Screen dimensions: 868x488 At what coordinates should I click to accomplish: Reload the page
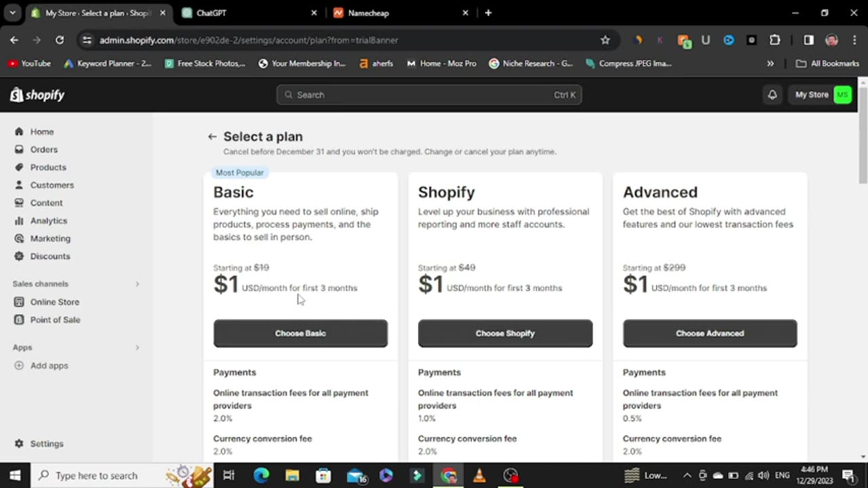point(60,40)
